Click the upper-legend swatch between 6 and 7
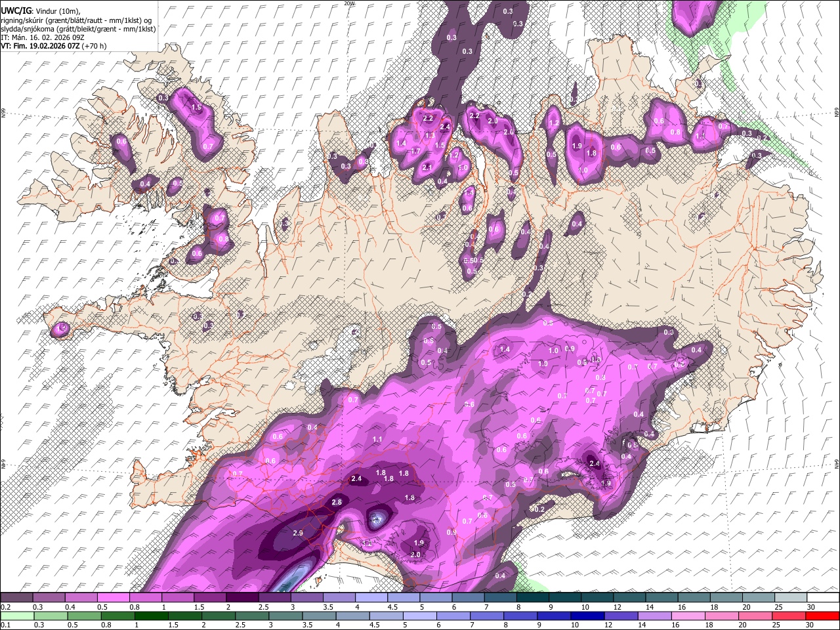The height and width of the screenshot is (630, 840). 468,597
